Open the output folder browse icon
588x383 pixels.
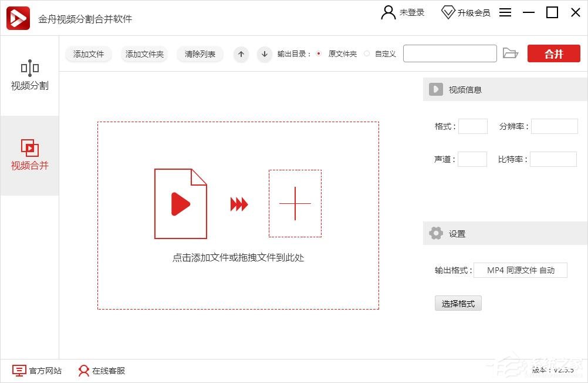click(511, 53)
